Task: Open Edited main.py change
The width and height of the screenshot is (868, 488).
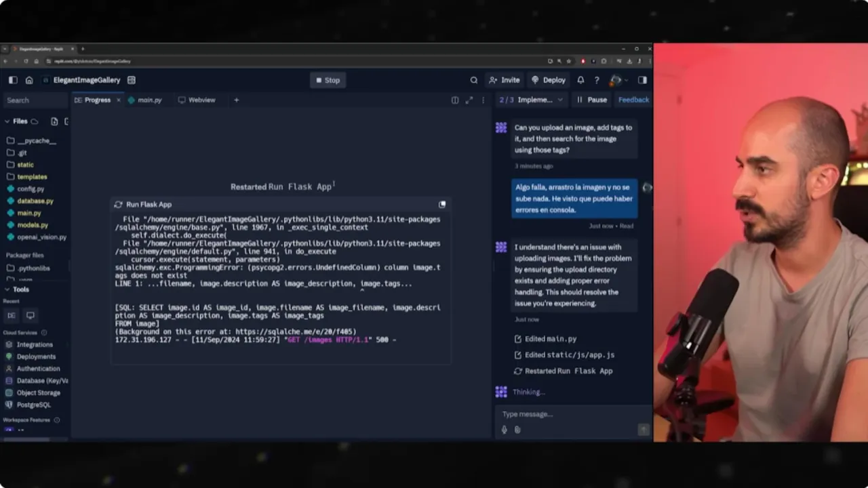Action: (546, 339)
